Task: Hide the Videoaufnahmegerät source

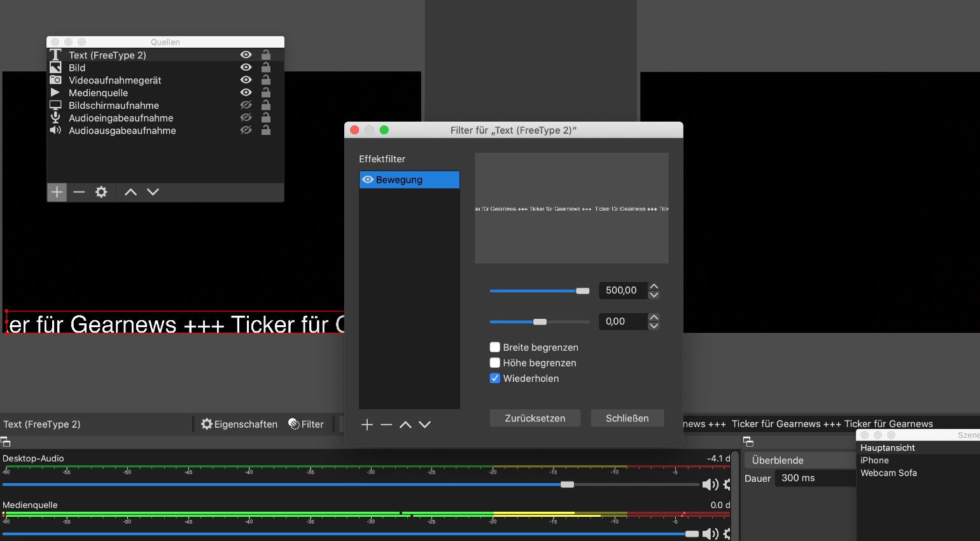Action: click(246, 80)
